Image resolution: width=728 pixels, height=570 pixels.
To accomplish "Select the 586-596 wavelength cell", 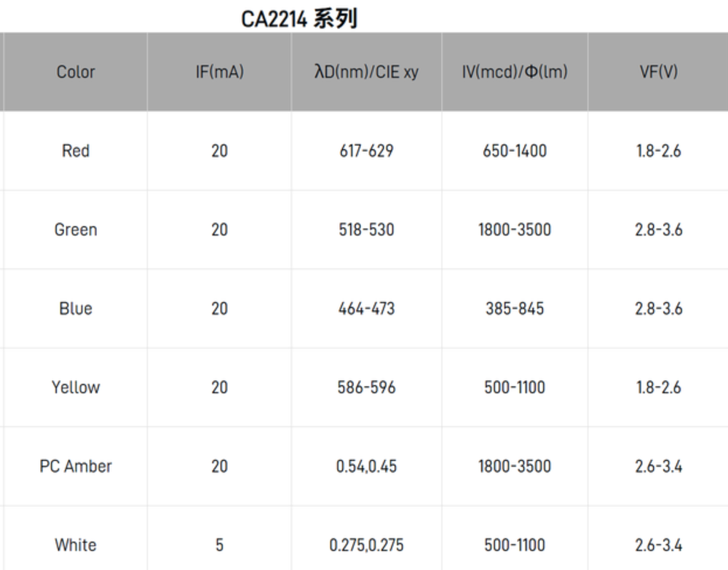I will tap(366, 387).
